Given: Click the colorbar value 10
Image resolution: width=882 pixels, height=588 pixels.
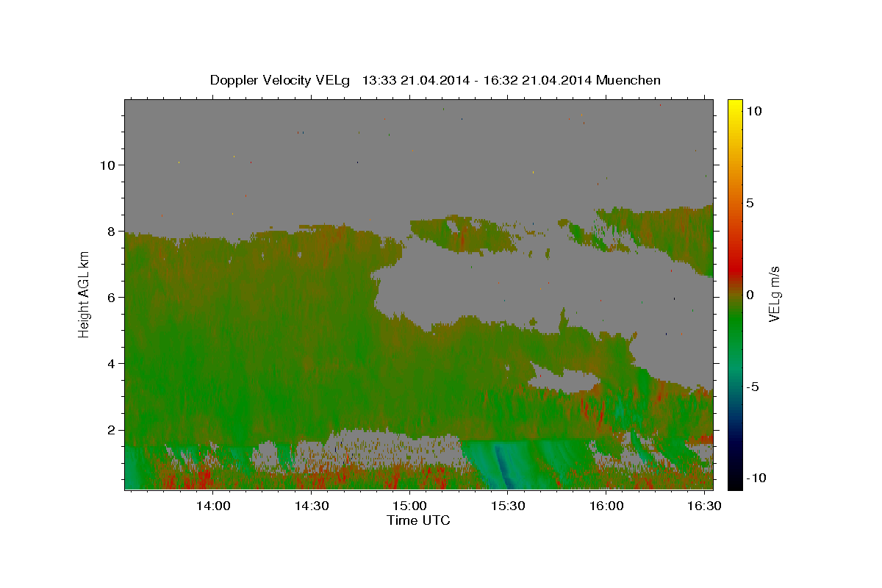Looking at the screenshot, I should coord(753,111).
